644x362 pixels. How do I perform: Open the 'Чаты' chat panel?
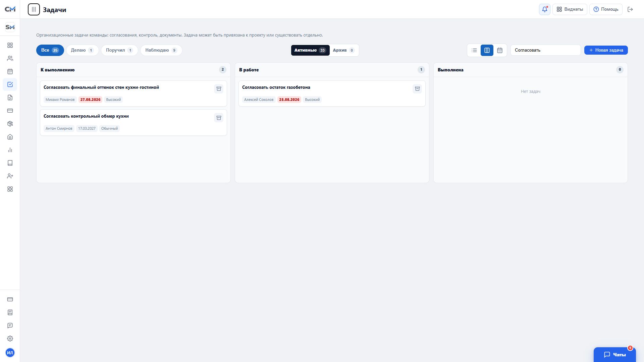point(614,355)
